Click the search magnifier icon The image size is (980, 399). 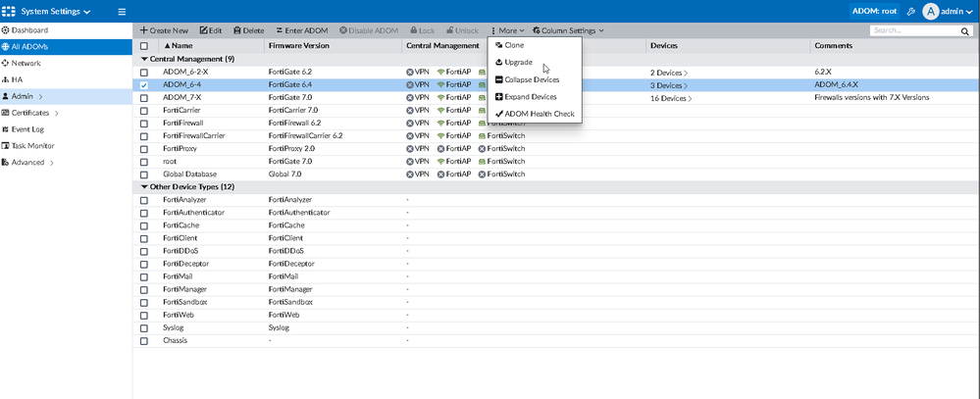[x=964, y=31]
